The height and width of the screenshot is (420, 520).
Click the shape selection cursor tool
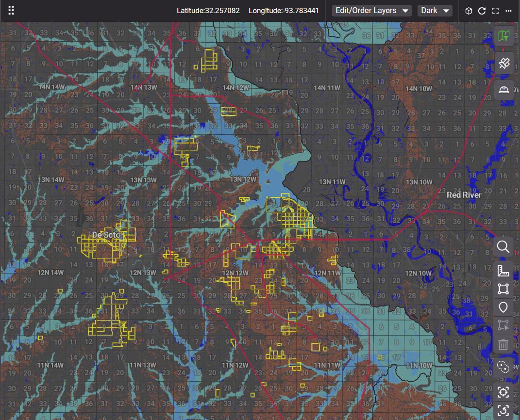coord(503,326)
